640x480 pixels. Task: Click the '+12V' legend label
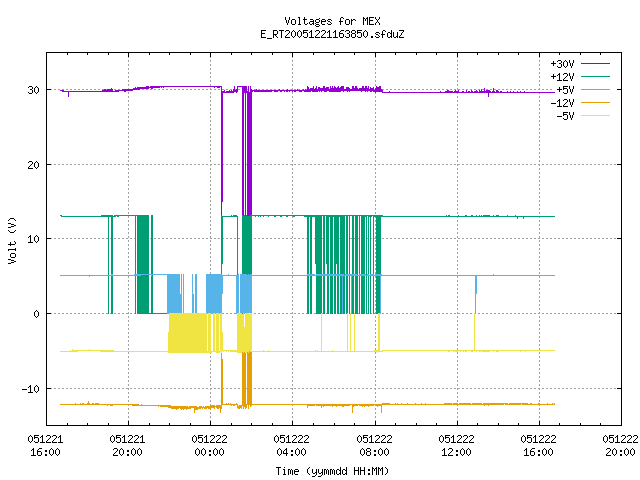click(x=562, y=77)
